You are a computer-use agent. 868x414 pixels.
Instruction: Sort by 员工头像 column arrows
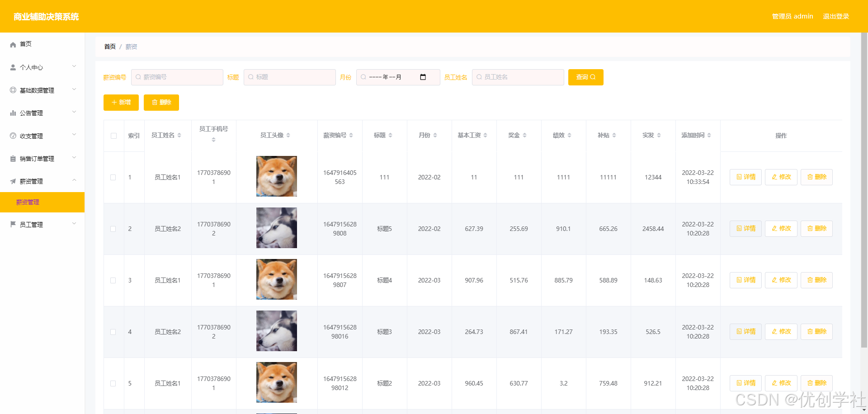pos(288,135)
